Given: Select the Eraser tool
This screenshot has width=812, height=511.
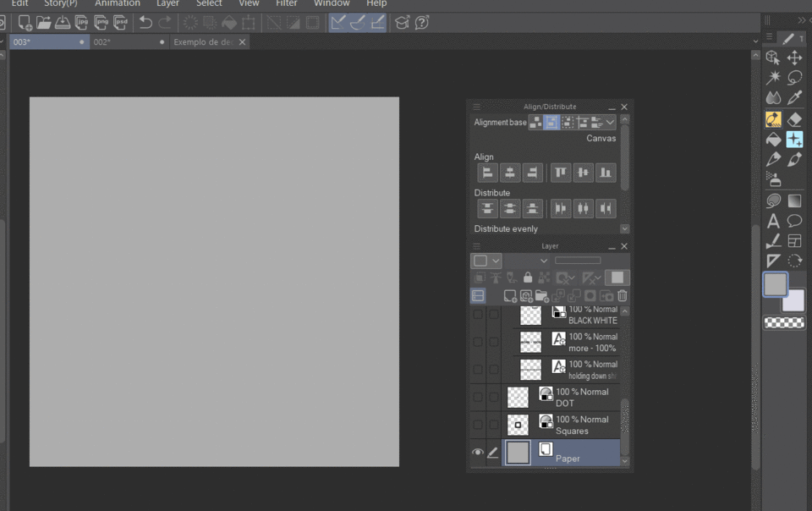Looking at the screenshot, I should [x=794, y=119].
